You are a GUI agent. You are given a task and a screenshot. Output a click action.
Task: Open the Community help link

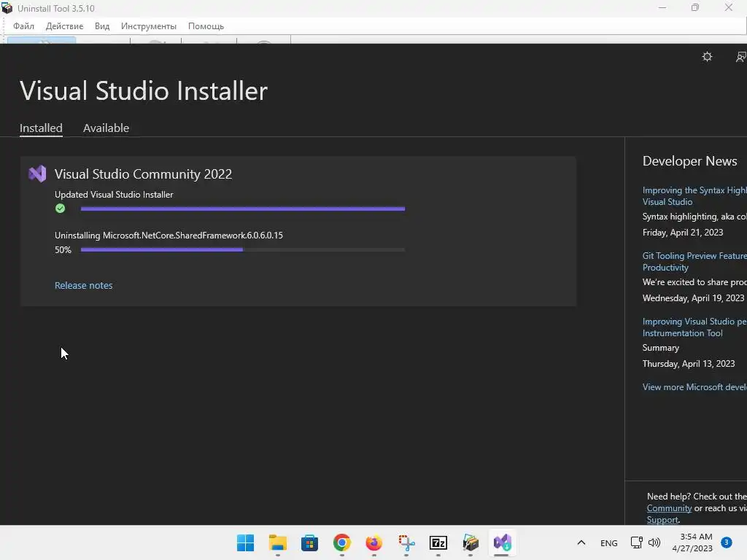click(x=669, y=508)
